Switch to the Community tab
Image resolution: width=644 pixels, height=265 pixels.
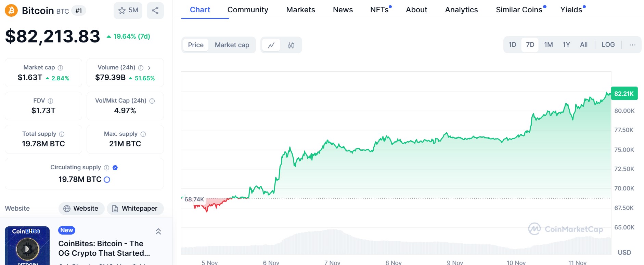(x=248, y=10)
